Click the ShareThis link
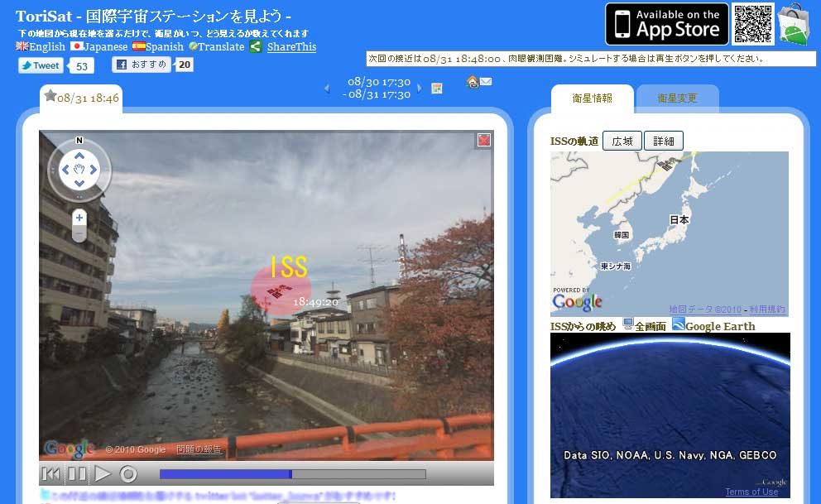 coord(291,46)
